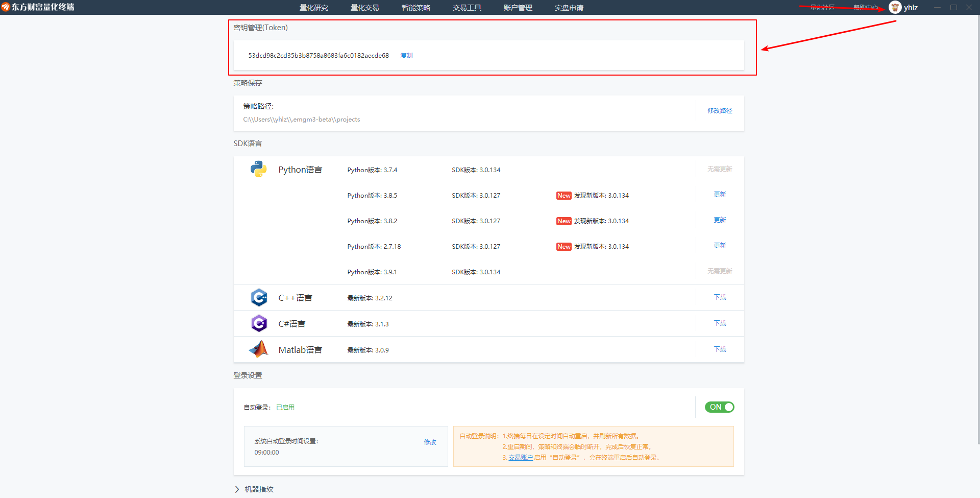Open the 量化研究 menu
Image resolution: width=980 pixels, height=498 pixels.
(314, 8)
